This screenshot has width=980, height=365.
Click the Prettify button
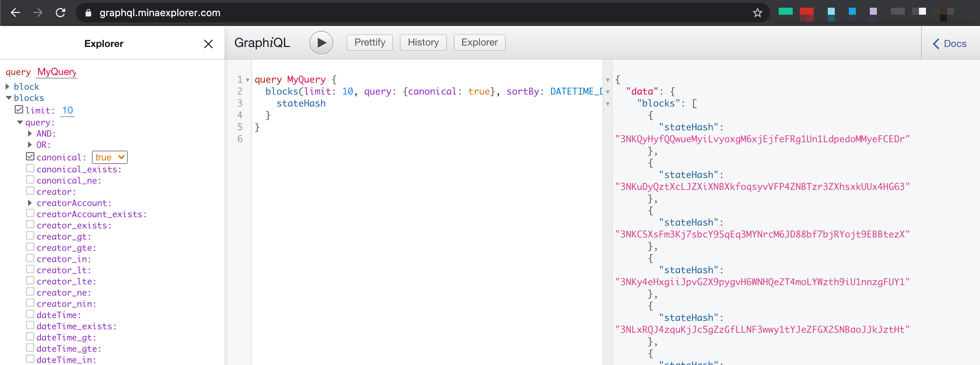click(x=369, y=42)
